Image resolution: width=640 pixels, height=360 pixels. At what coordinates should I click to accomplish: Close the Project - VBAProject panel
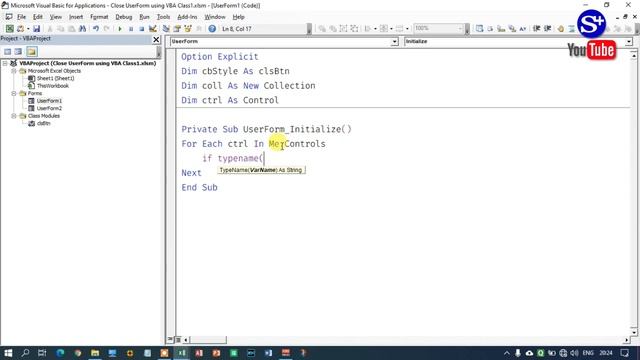156,39
